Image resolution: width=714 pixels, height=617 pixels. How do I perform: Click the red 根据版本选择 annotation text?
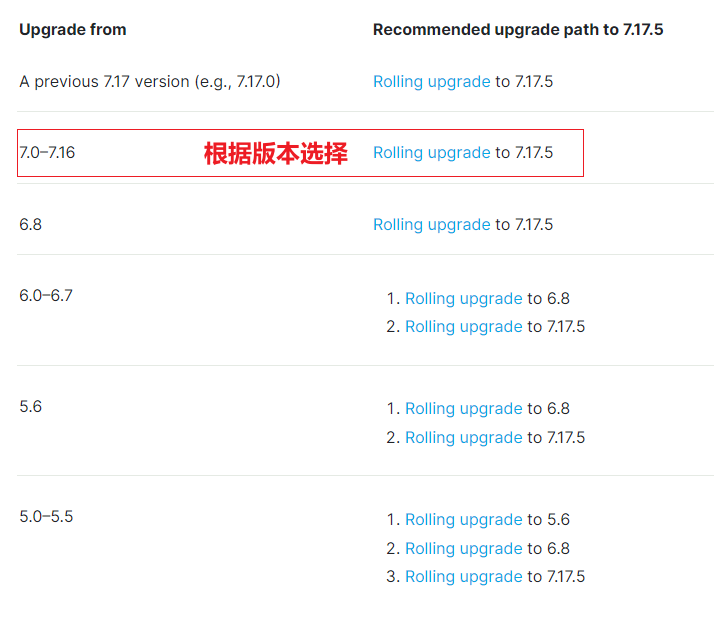click(x=276, y=154)
